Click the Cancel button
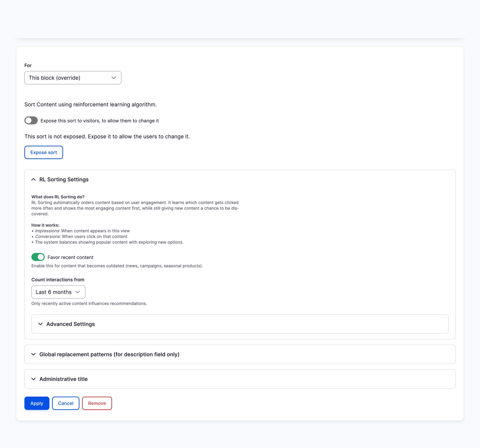 pyautogui.click(x=66, y=403)
